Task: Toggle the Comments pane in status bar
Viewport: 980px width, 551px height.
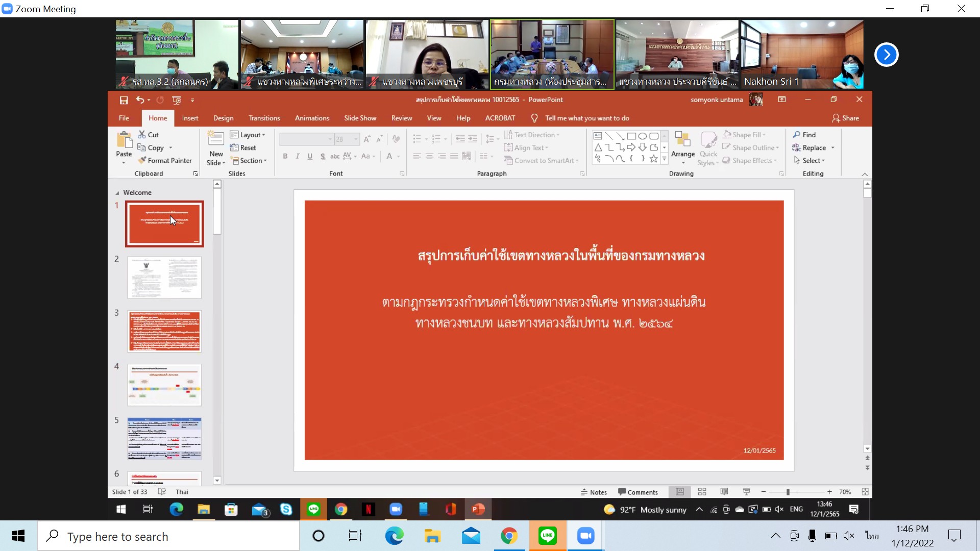Action: click(x=638, y=492)
